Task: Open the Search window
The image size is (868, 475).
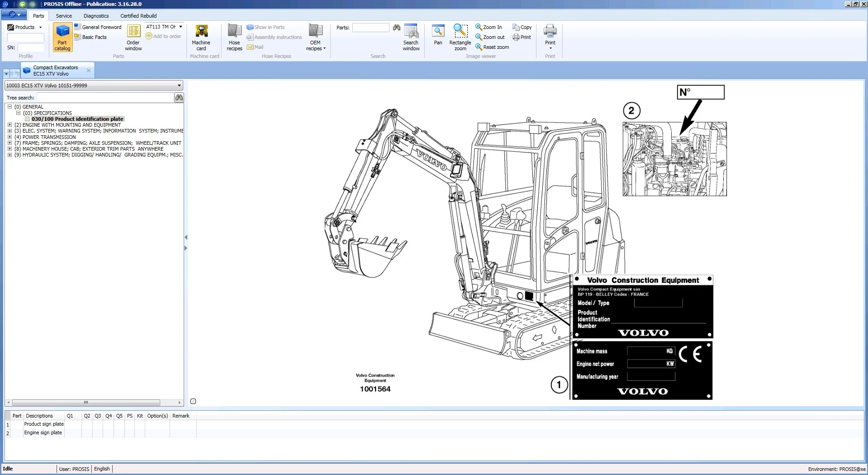Action: (x=411, y=37)
